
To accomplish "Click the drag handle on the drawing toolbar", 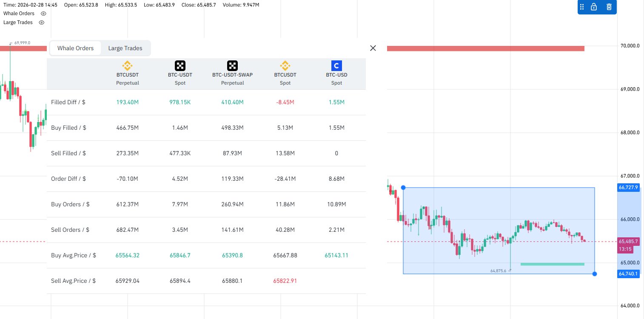I will coord(582,7).
